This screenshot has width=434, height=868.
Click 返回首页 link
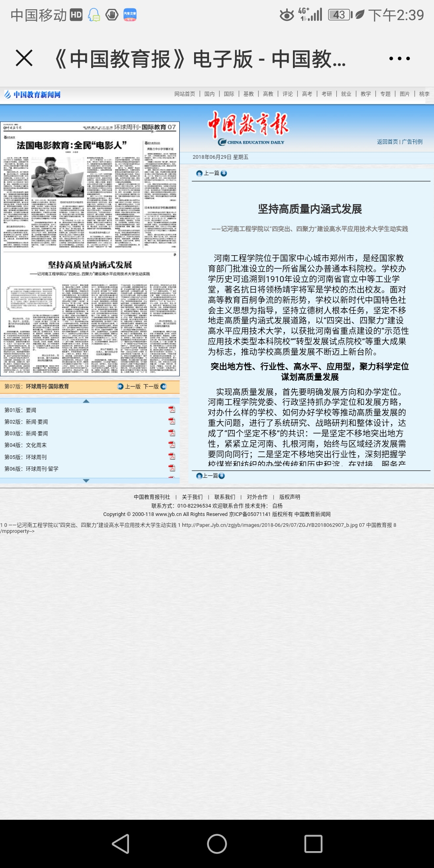pos(387,142)
